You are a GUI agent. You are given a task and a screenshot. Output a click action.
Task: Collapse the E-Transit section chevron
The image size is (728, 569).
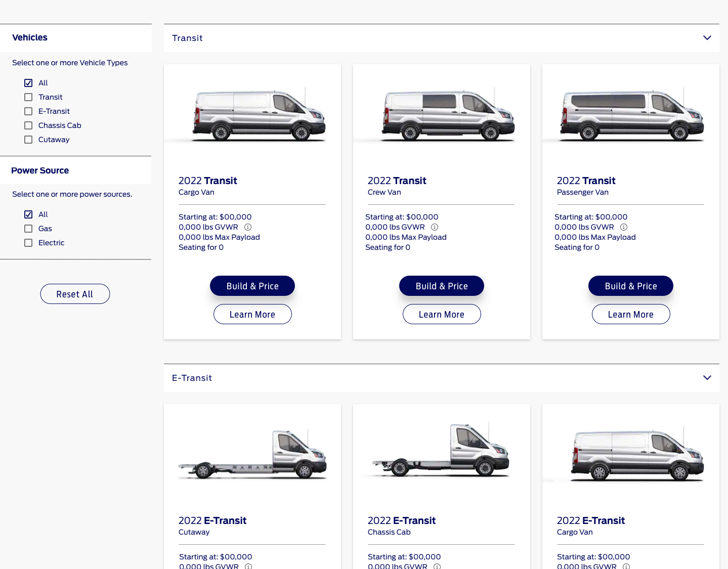click(x=707, y=378)
